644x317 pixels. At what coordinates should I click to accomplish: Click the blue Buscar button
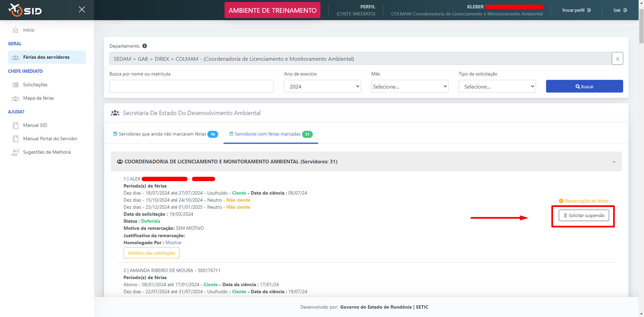(585, 86)
